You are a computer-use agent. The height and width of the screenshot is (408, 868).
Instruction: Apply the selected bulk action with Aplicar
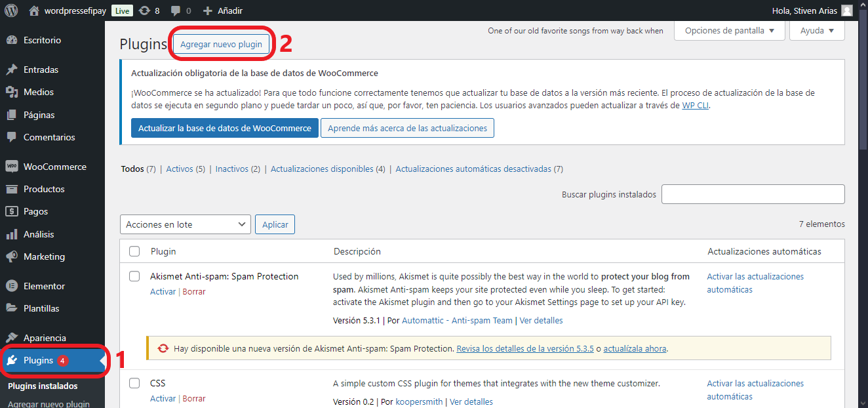point(275,224)
